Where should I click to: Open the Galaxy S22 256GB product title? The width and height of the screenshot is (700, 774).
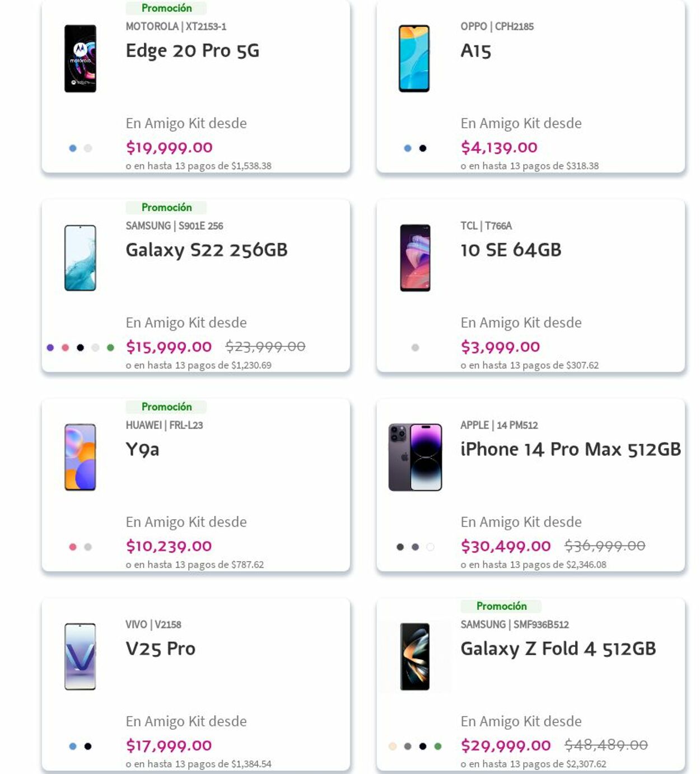(x=206, y=250)
